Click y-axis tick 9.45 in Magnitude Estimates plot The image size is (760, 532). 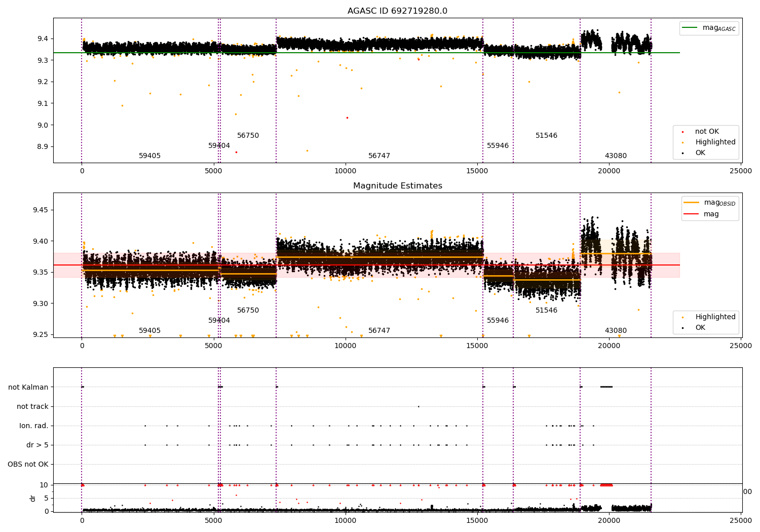[x=40, y=210]
